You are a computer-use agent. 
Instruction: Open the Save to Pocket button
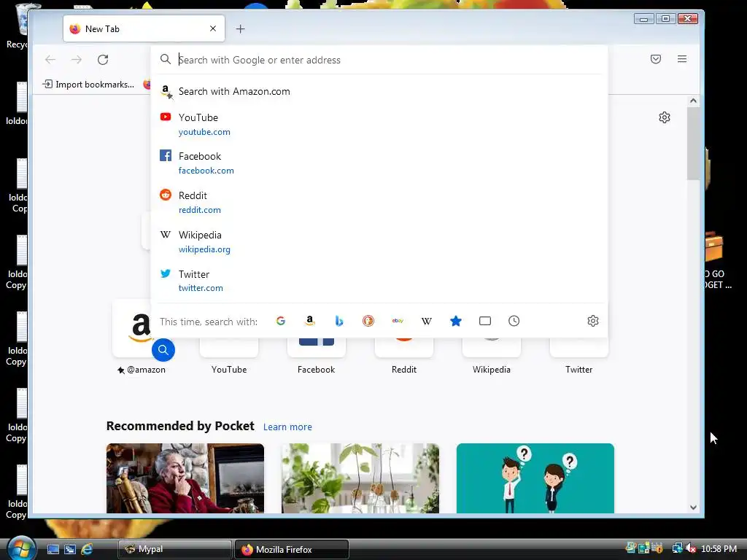point(656,59)
